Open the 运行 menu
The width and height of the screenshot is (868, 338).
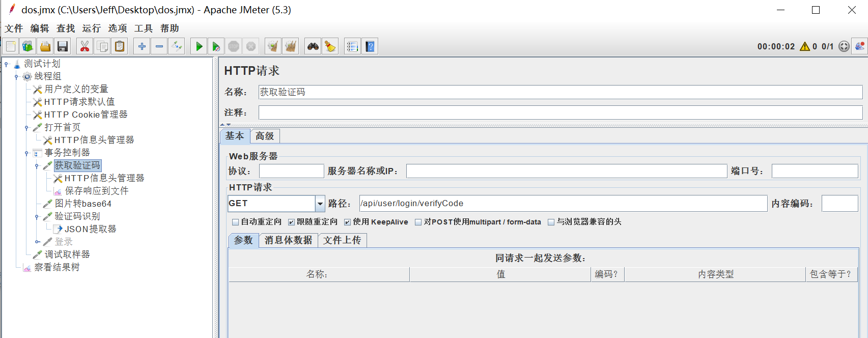92,29
